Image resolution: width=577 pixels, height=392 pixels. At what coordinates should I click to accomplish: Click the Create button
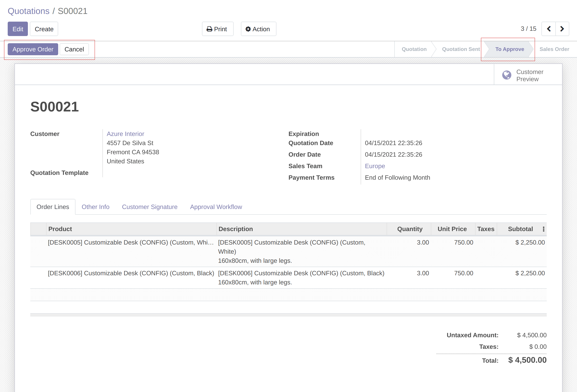point(44,29)
